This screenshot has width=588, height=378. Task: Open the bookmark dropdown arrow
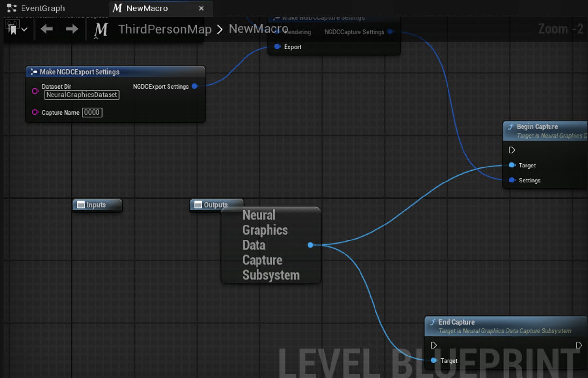click(x=24, y=30)
